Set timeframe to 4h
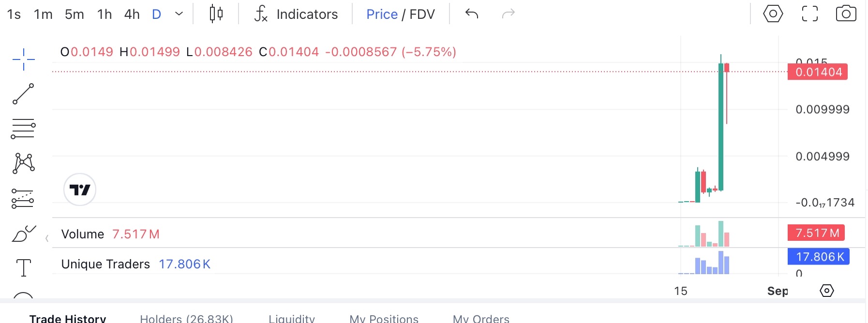Viewport: 868px width, 323px height. (x=132, y=15)
